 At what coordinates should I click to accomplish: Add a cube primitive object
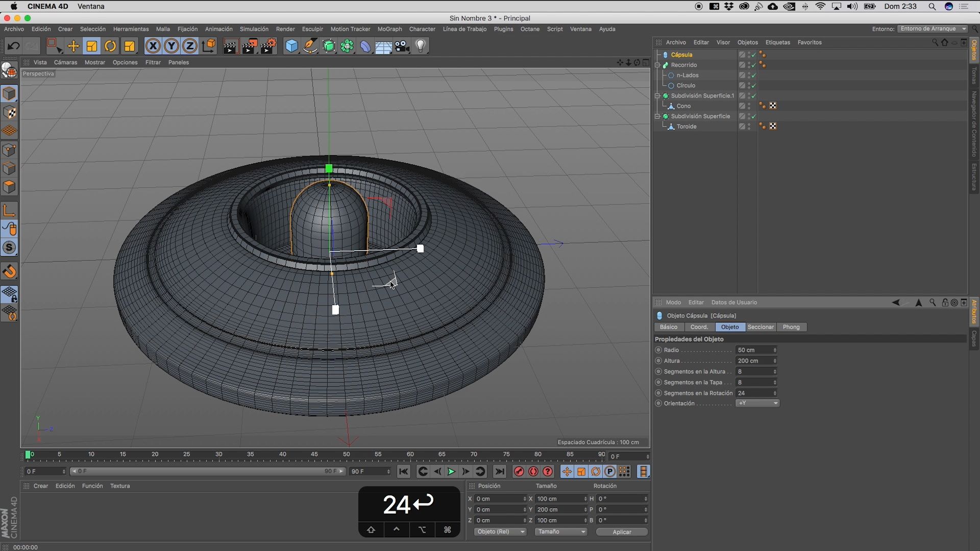[291, 46]
